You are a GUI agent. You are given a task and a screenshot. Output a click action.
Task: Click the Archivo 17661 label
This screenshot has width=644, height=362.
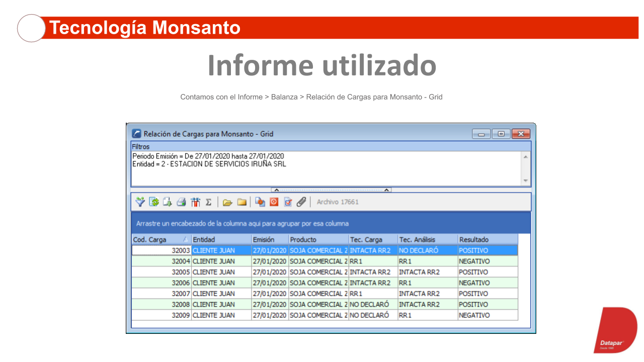(338, 202)
